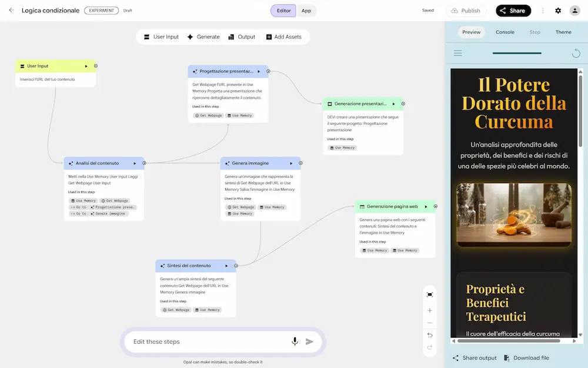Run the Analisi del contenuto node

(x=135, y=163)
